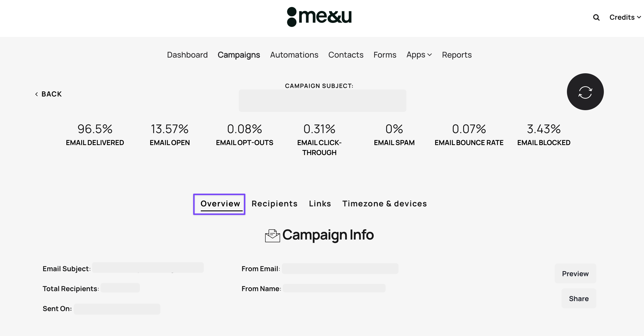
Task: Go back using the BACK link
Action: coord(48,94)
